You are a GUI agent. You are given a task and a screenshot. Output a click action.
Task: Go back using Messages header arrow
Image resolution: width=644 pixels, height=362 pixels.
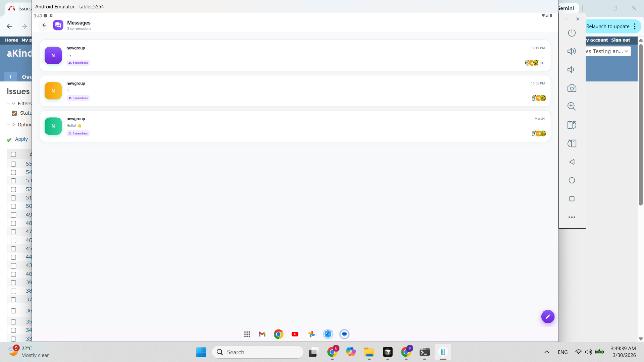coord(44,25)
